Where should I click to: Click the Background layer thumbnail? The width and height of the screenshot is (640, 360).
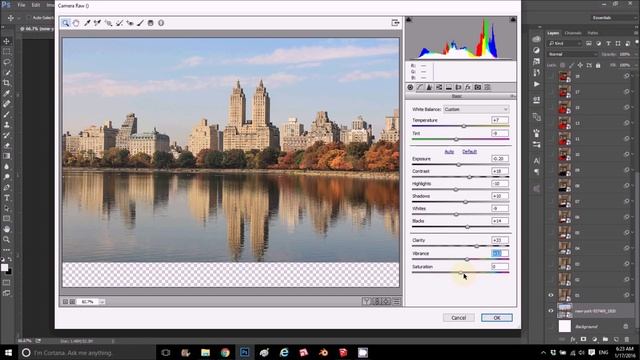pos(565,327)
